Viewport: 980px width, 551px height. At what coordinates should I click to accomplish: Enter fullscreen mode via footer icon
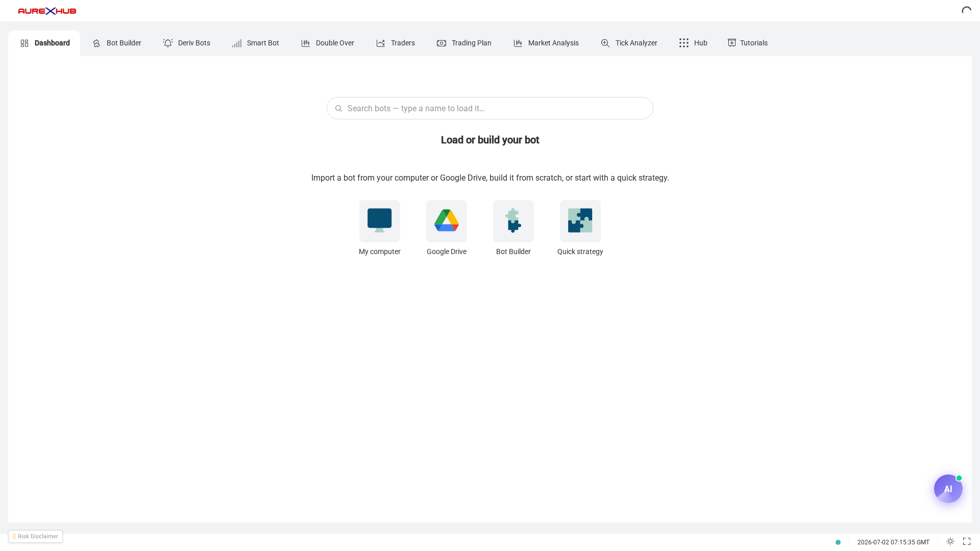click(967, 541)
